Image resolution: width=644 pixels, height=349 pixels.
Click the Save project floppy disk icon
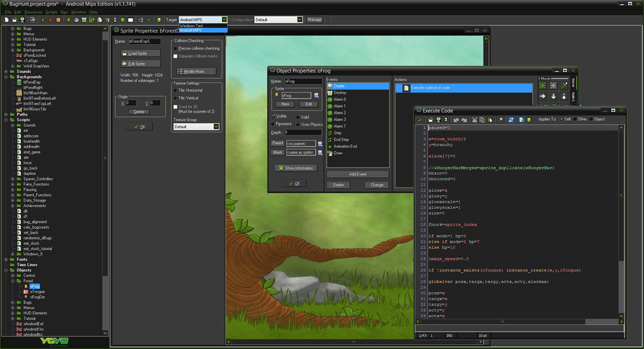[22, 20]
